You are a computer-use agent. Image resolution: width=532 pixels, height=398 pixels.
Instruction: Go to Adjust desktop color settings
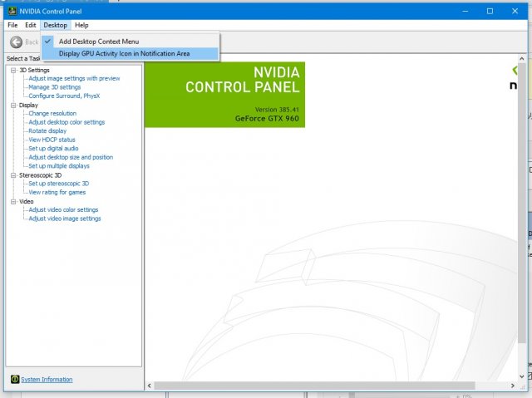[66, 122]
